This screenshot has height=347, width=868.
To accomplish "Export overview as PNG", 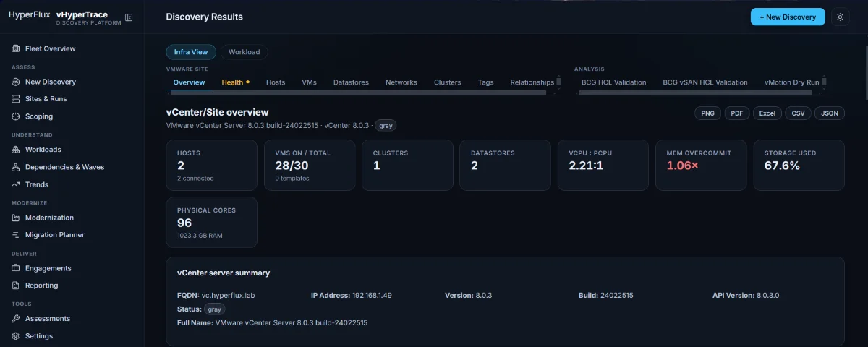I will pyautogui.click(x=707, y=113).
